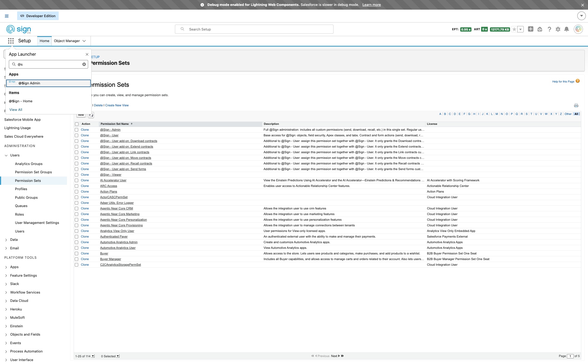Open the App Launcher grid icon
The width and height of the screenshot is (588, 364).
[x=11, y=41]
